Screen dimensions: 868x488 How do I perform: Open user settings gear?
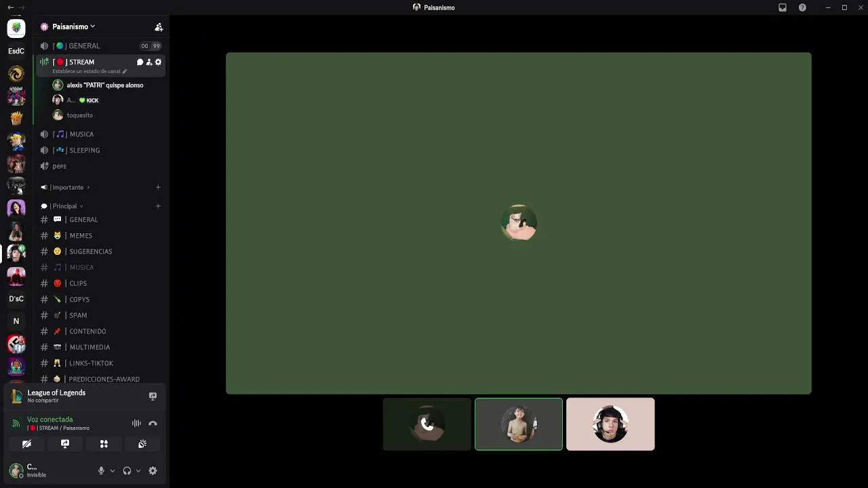(153, 471)
